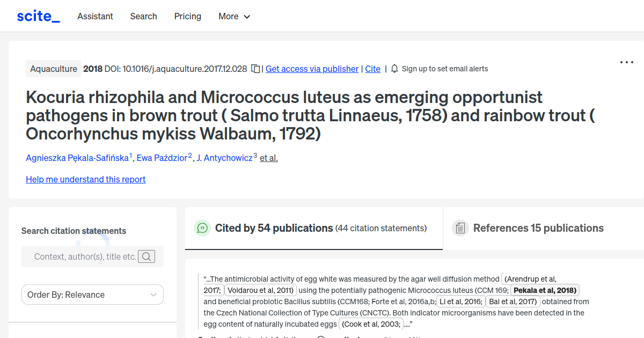Click the 'Voidarou et al, 2011' citation pill
The image size is (644, 338).
click(260, 290)
